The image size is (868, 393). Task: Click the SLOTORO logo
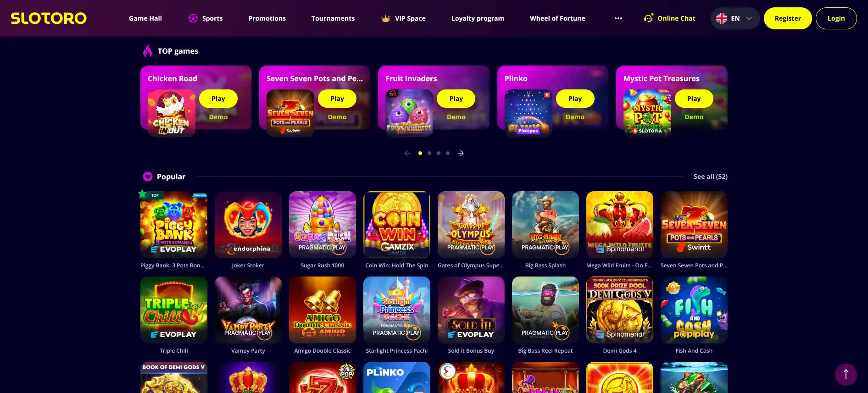(49, 18)
